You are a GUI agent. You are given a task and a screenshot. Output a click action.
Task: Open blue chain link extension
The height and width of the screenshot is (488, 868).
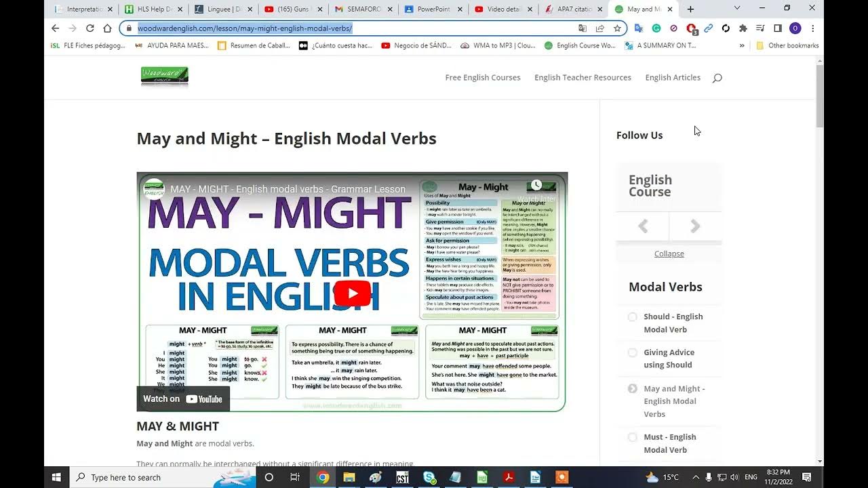[x=709, y=28]
